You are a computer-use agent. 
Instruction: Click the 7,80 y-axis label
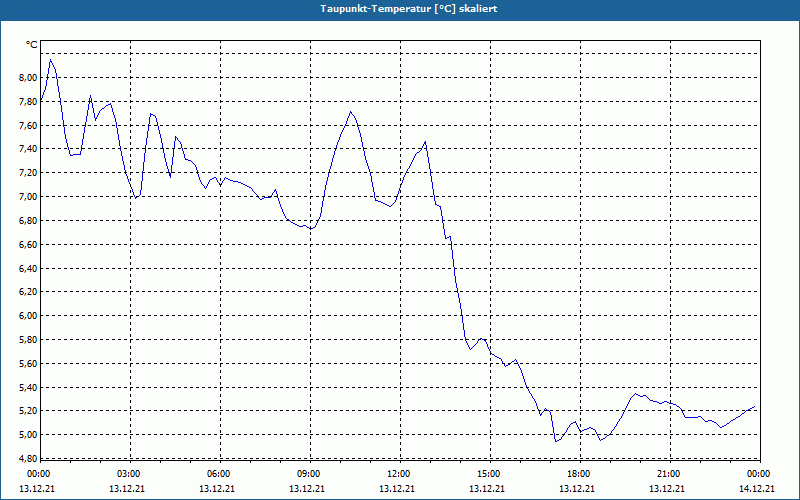coord(29,102)
